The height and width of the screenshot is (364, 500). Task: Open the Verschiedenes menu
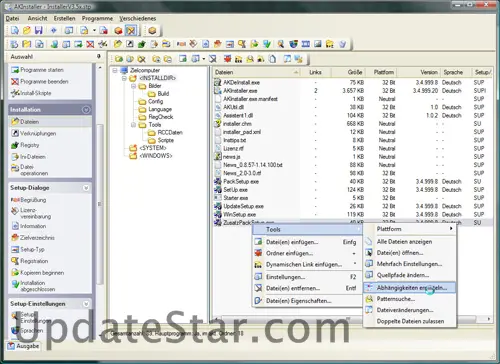138,18
